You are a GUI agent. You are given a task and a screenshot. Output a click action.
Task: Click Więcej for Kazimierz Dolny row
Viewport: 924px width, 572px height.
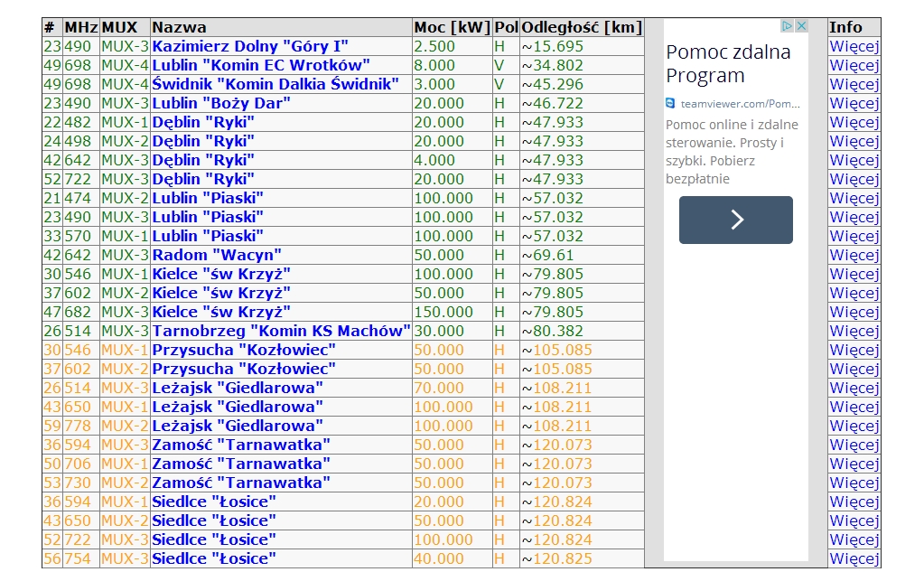(x=854, y=47)
